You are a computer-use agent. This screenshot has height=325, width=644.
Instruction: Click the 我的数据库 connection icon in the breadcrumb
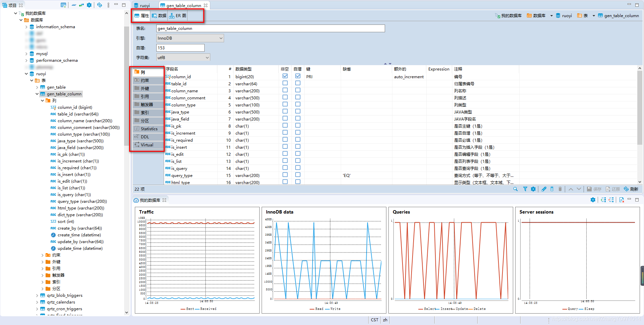point(498,15)
